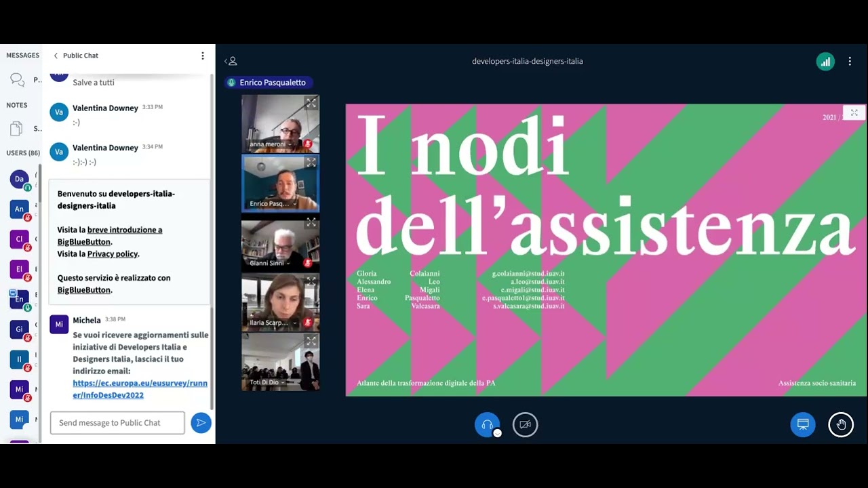Make Toti Di Dio's webcam fullscreen

click(x=311, y=342)
